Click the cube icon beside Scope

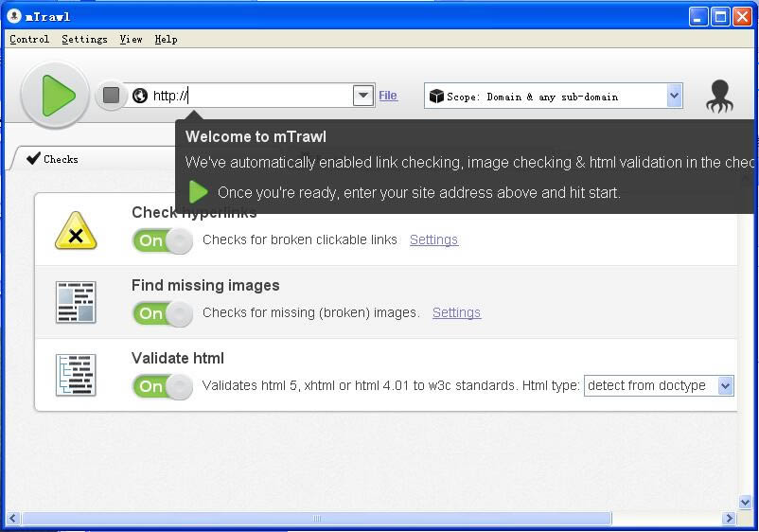click(436, 96)
